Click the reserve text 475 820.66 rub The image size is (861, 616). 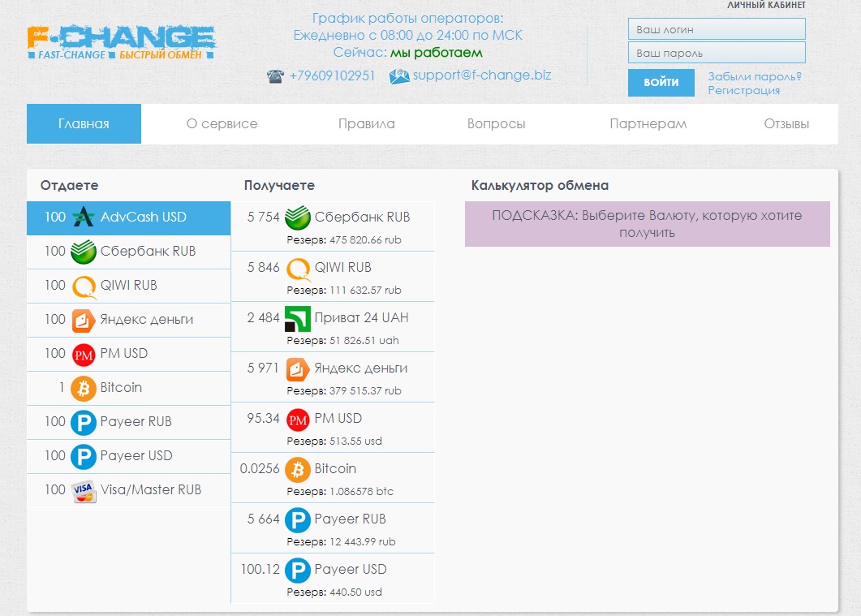[x=365, y=240]
